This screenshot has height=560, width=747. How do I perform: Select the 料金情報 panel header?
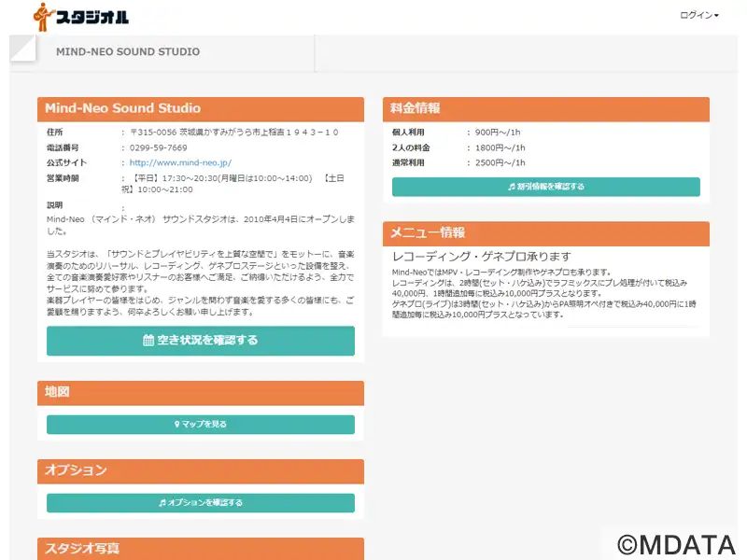tap(546, 109)
